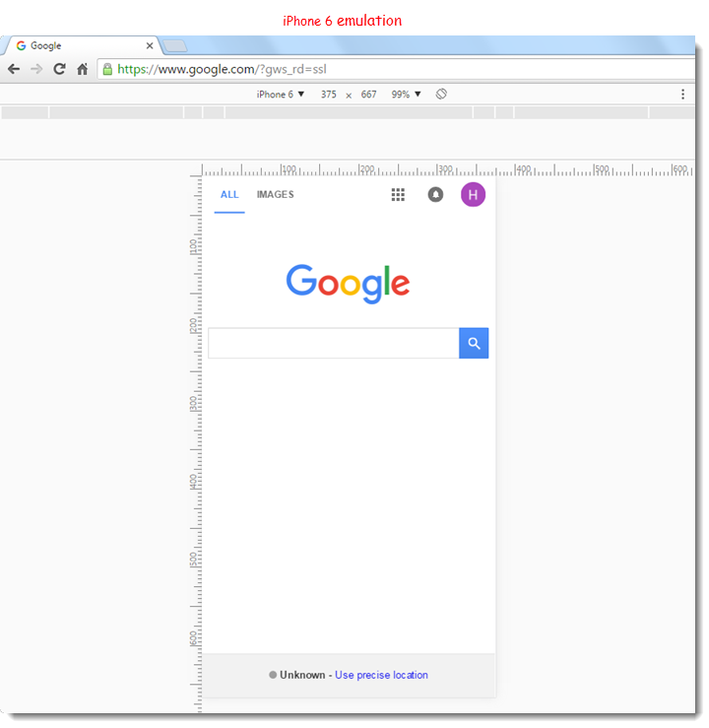Image resolution: width=709 pixels, height=728 pixels.
Task: Focus the Google search input box
Action: (334, 343)
